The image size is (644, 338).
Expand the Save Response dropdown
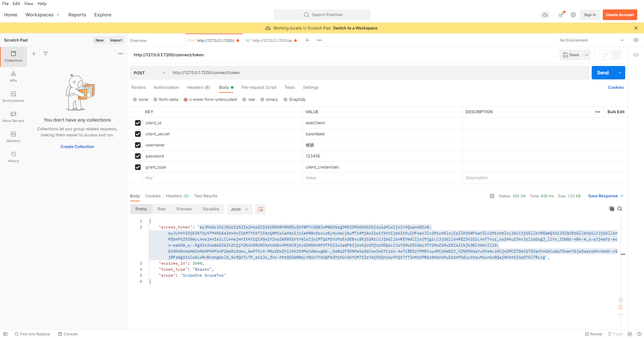(606, 196)
